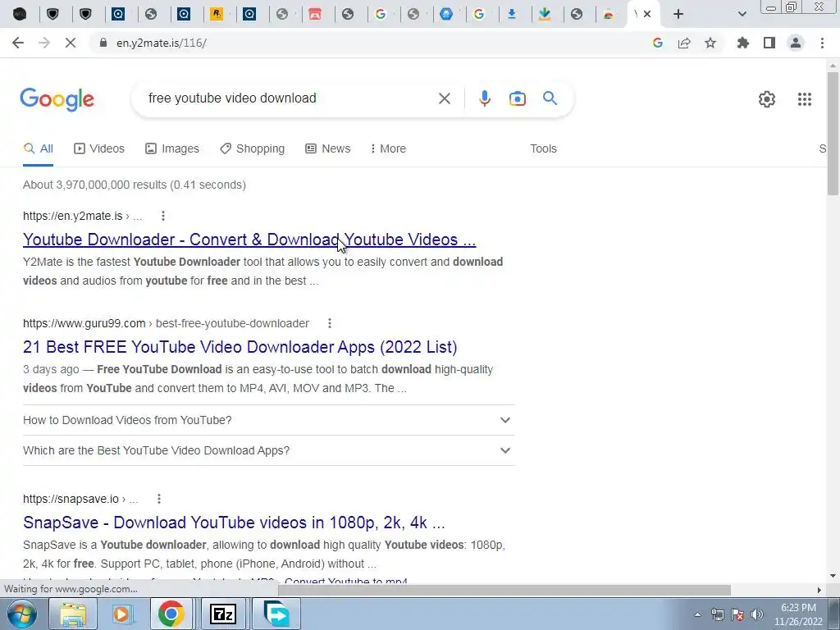Image resolution: width=840 pixels, height=630 pixels.
Task: Open options for snapsave result
Action: click(x=159, y=499)
